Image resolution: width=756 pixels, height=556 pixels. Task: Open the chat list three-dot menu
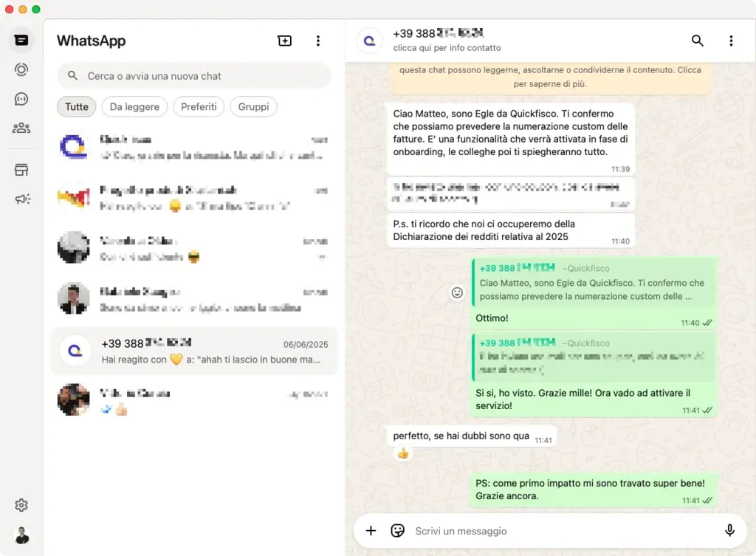(318, 41)
